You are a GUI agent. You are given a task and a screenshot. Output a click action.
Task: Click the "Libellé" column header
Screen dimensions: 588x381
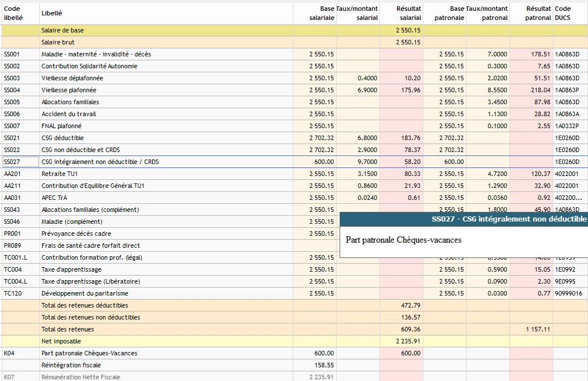pyautogui.click(x=52, y=13)
